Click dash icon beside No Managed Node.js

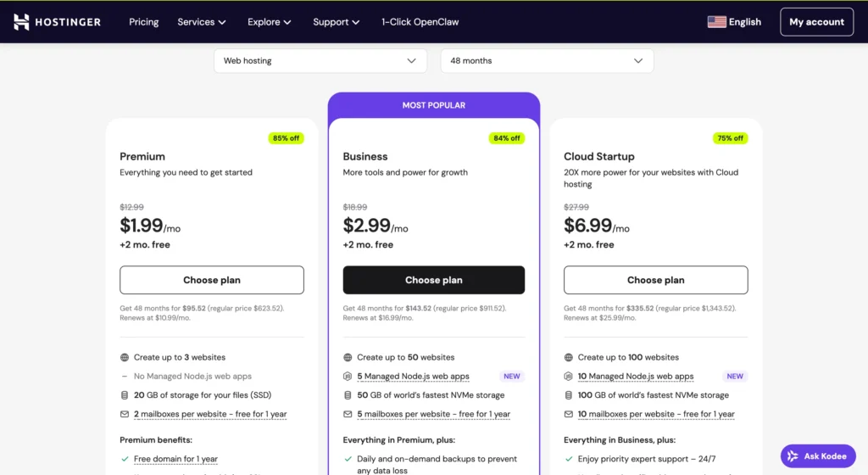coord(125,377)
